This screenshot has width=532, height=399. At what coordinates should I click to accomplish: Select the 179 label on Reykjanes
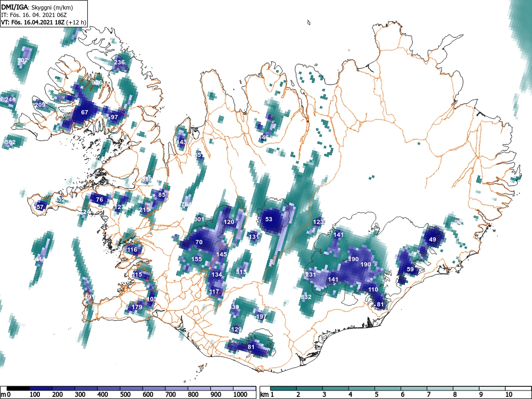click(137, 307)
